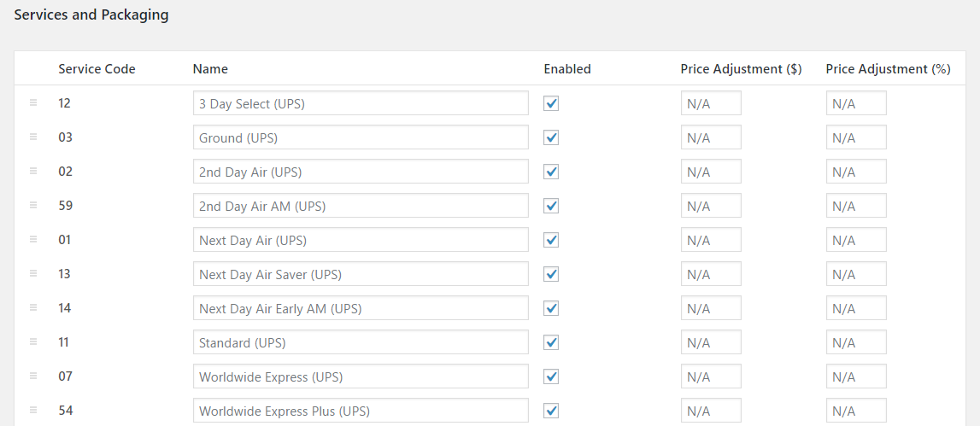Disable the 3 Day Select (UPS) service
The width and height of the screenshot is (980, 426).
click(551, 103)
